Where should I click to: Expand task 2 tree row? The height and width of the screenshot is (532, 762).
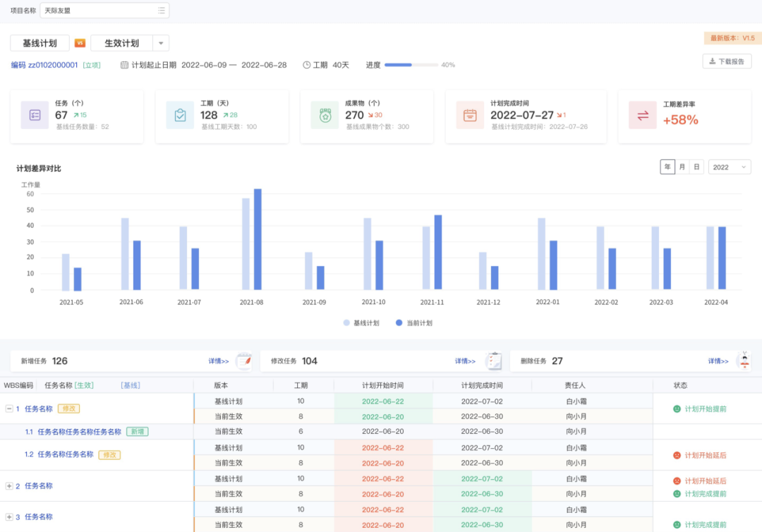(x=9, y=486)
